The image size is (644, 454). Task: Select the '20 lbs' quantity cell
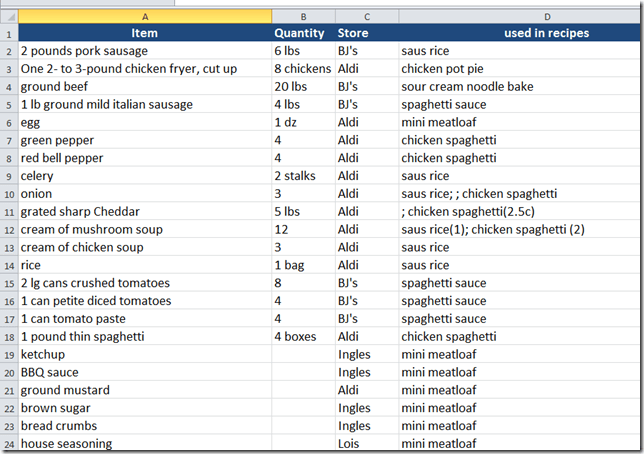point(303,87)
